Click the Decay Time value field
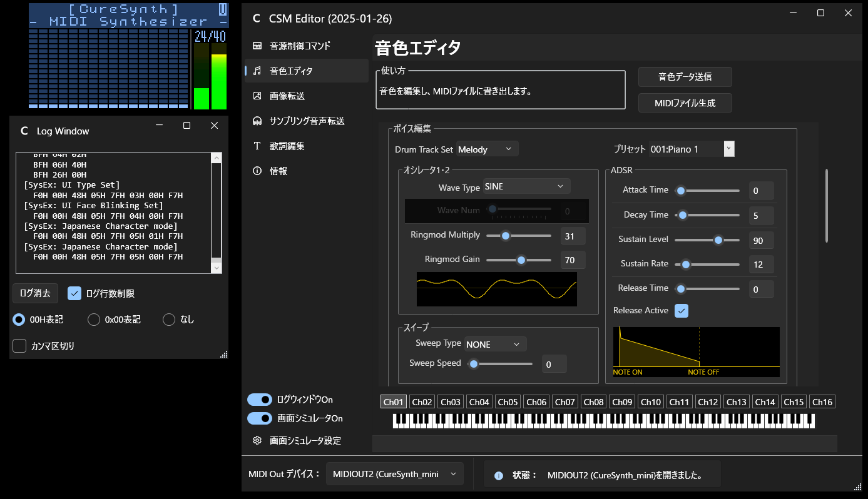This screenshot has width=868, height=499. click(761, 216)
